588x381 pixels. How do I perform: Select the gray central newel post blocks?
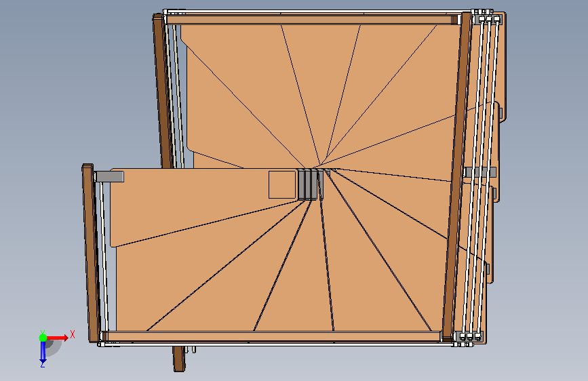pyautogui.click(x=311, y=184)
